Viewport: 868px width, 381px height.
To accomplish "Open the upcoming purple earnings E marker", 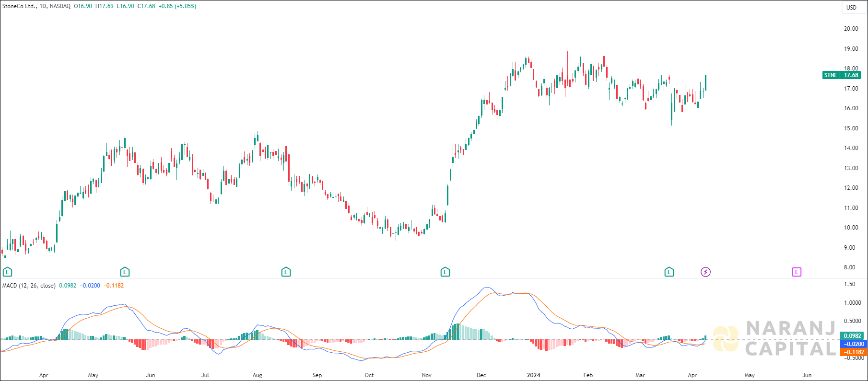I will [x=796, y=272].
